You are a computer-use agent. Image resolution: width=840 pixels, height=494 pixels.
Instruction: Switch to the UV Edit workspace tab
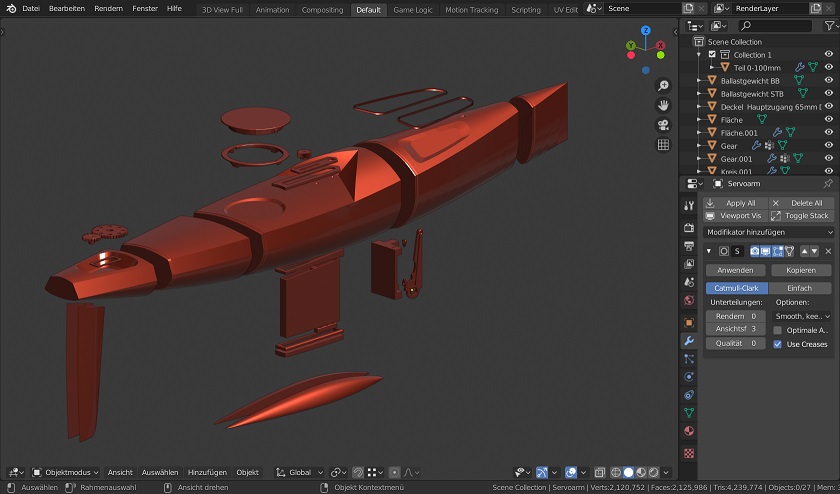[565, 9]
